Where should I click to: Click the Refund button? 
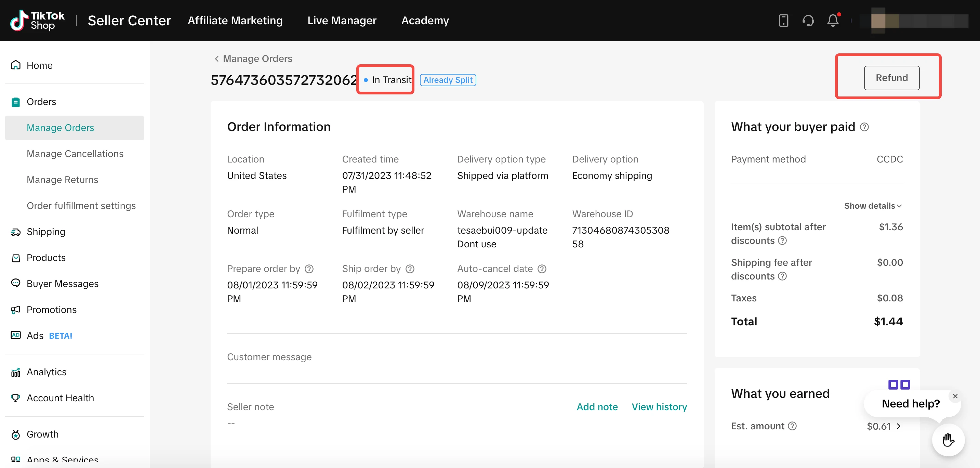point(891,78)
